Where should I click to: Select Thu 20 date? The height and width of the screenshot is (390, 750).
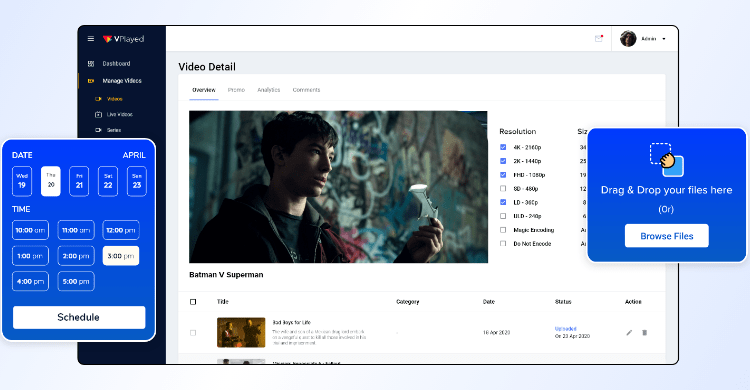click(51, 181)
